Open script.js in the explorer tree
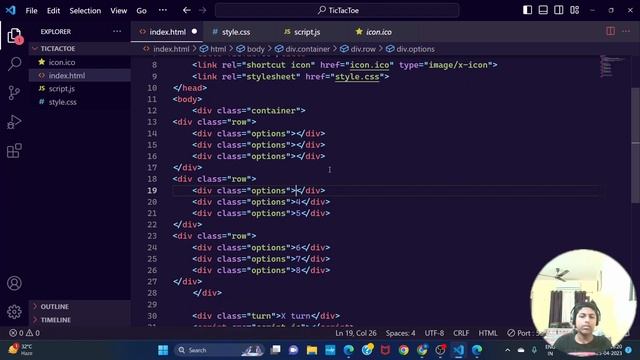The width and height of the screenshot is (640, 360). pyautogui.click(x=80, y=89)
